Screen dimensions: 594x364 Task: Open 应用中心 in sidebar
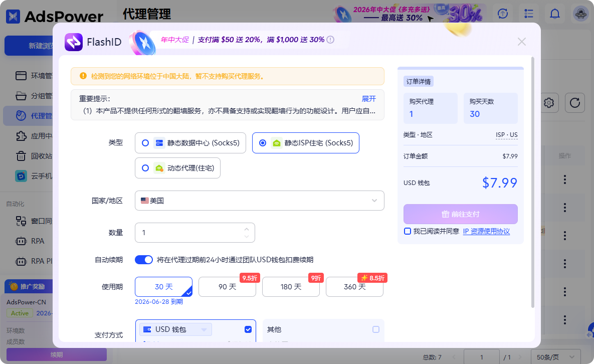34,136
